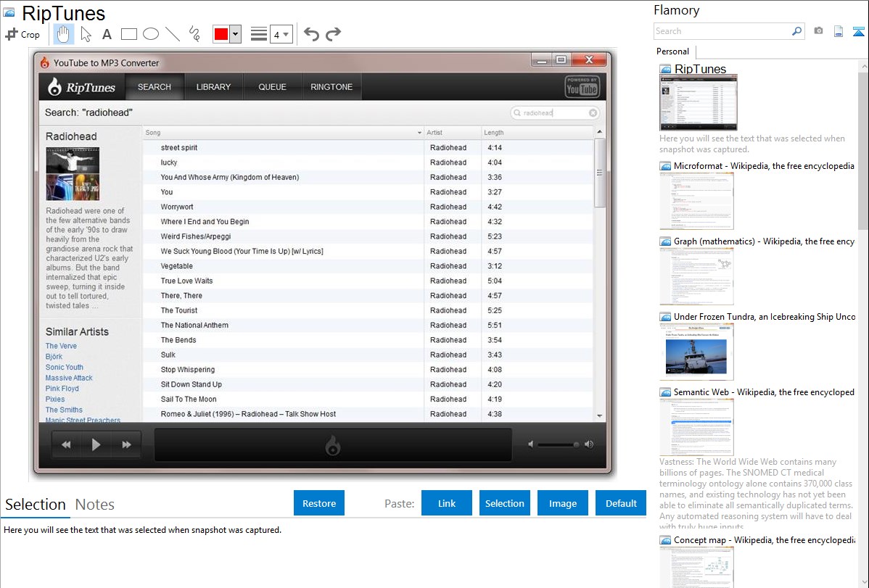Viewport: 869px width, 588px height.
Task: Open the Personal tab
Action: tap(672, 51)
